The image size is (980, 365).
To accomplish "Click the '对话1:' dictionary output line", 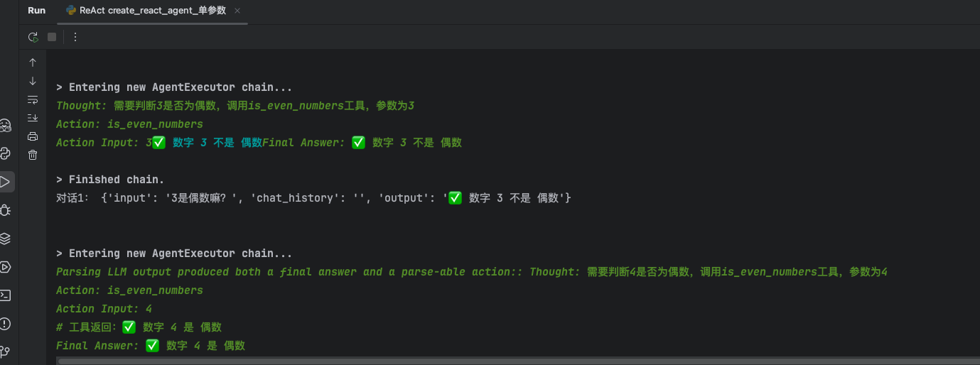I will click(314, 198).
